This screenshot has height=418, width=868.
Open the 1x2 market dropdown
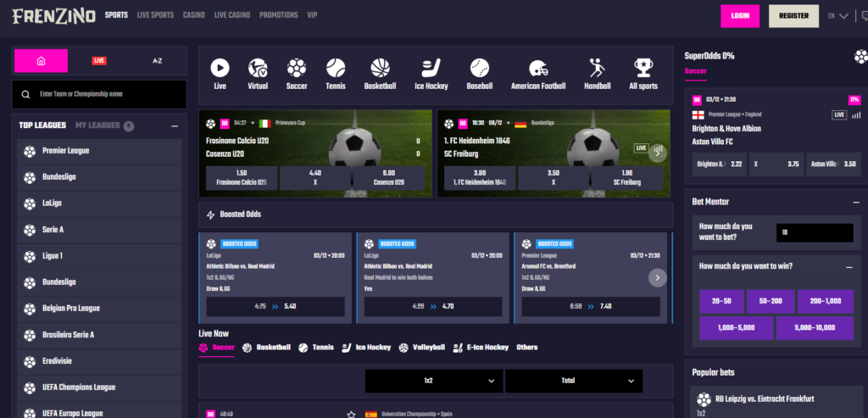434,381
